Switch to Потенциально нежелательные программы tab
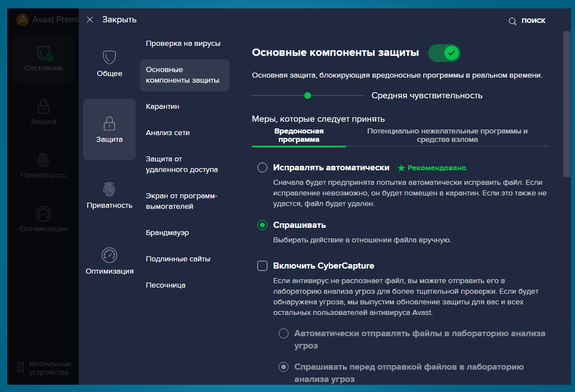The image size is (575, 392). pos(447,135)
